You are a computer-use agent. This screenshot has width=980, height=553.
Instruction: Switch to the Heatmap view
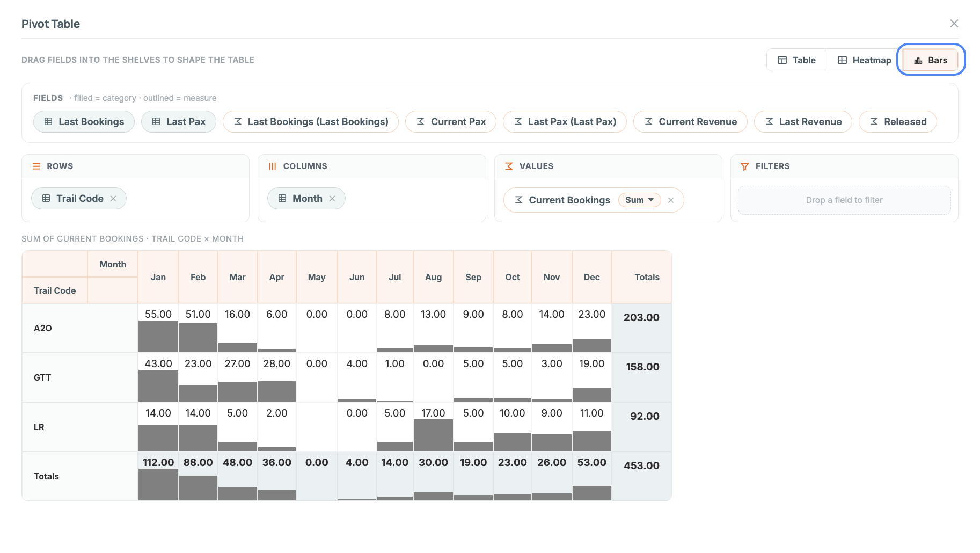point(865,60)
